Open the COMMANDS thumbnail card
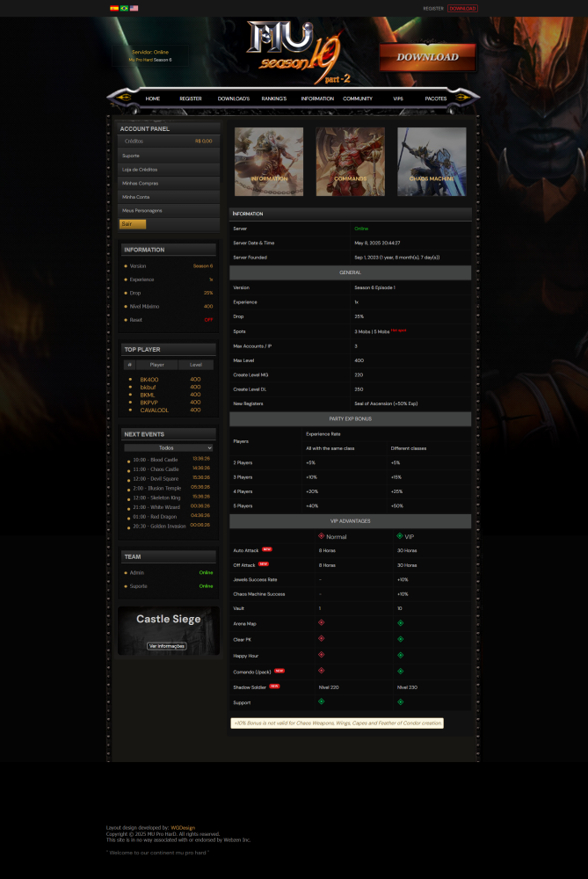Viewport: 588px width, 879px height. point(351,162)
